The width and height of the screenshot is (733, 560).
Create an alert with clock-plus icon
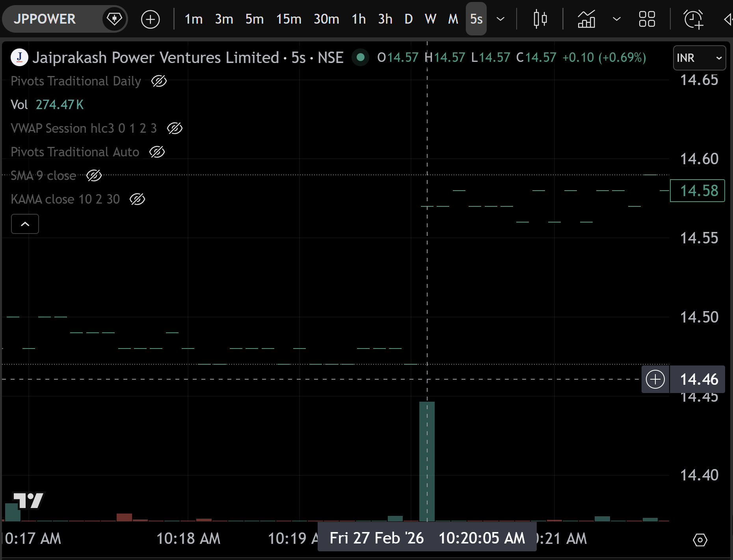pyautogui.click(x=693, y=19)
